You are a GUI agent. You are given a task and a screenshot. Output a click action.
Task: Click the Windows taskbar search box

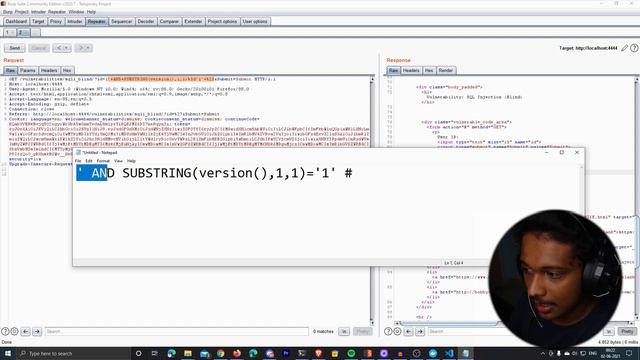(x=73, y=353)
